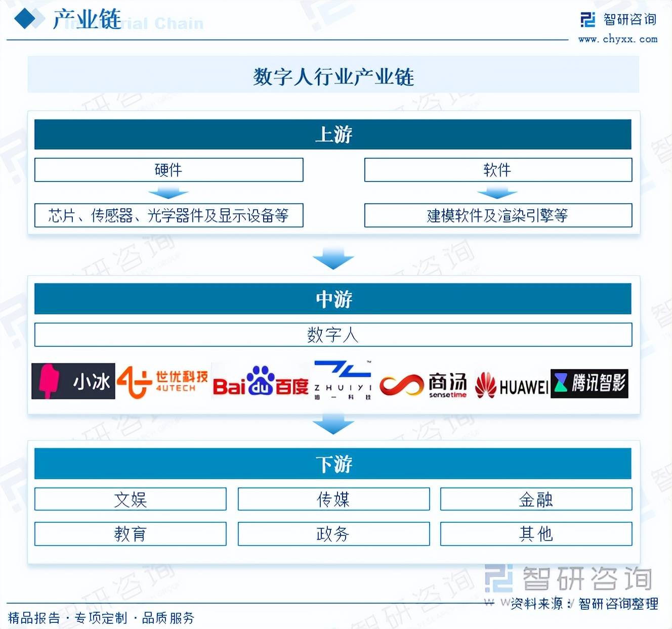
Task: Click the arrow below 软件 box
Action: pos(497,193)
